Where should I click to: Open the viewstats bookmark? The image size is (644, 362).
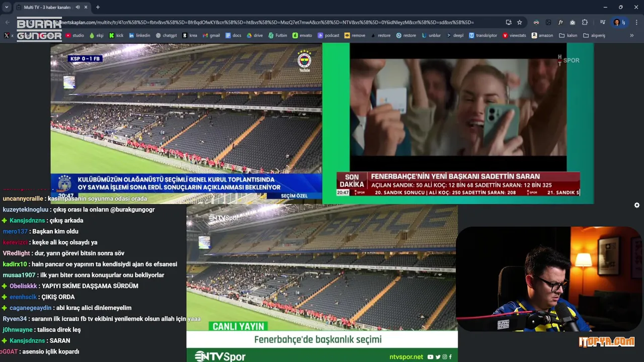(514, 36)
